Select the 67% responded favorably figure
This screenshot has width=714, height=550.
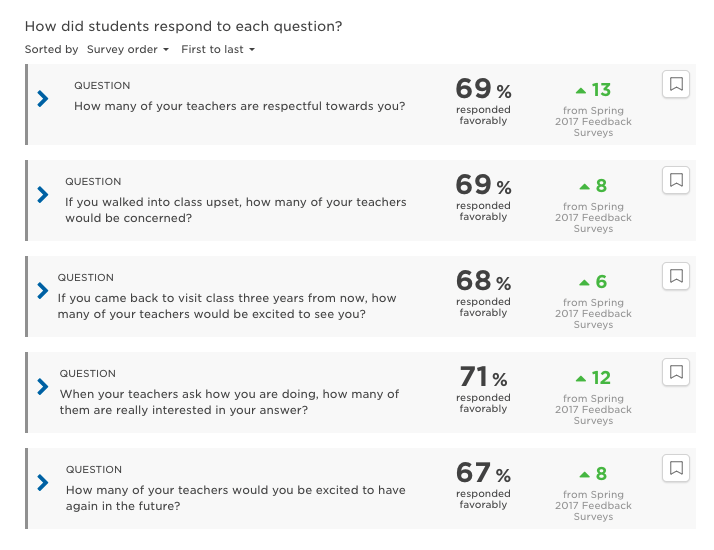[x=483, y=484]
